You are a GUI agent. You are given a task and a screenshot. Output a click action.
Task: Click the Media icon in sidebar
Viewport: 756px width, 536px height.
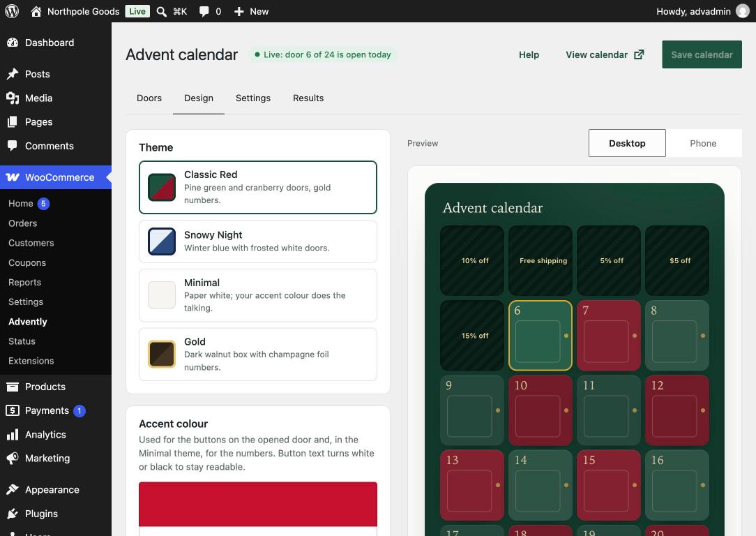(13, 98)
